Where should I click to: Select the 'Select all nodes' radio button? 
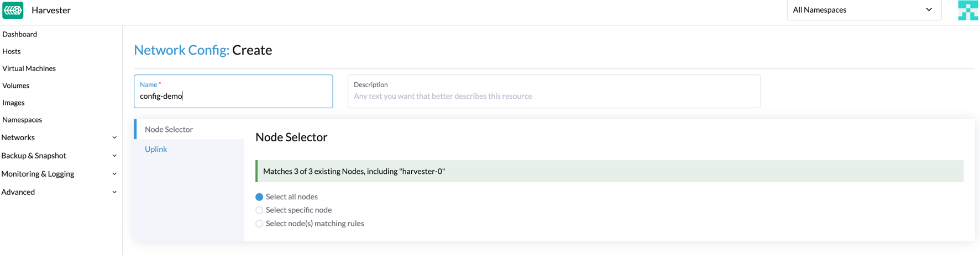(259, 197)
